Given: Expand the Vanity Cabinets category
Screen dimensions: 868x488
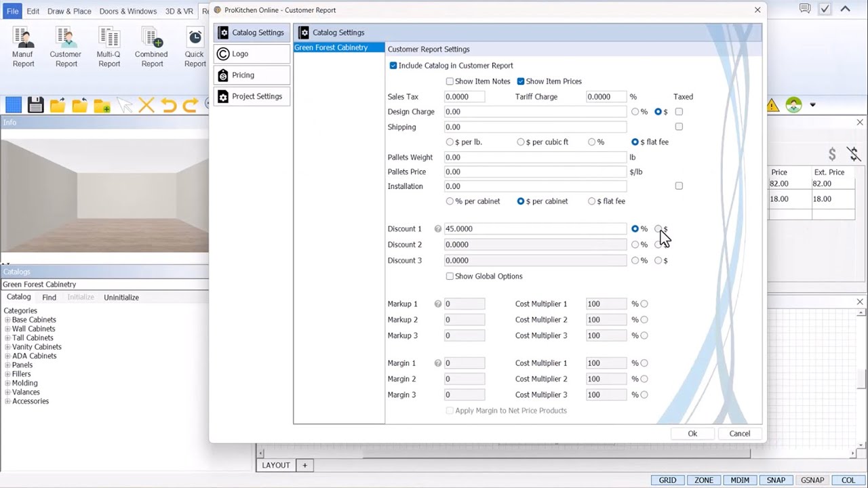Looking at the screenshot, I should (x=7, y=347).
